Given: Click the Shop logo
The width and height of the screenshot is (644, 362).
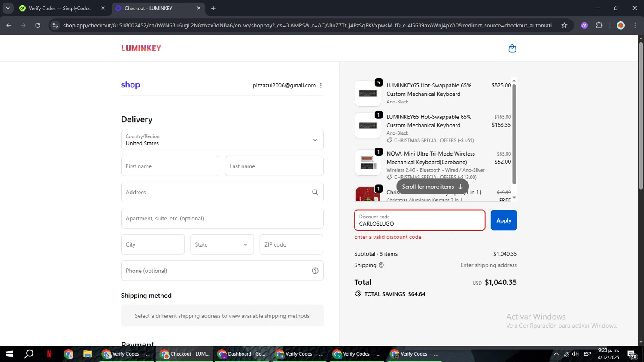Looking at the screenshot, I should point(131,85).
